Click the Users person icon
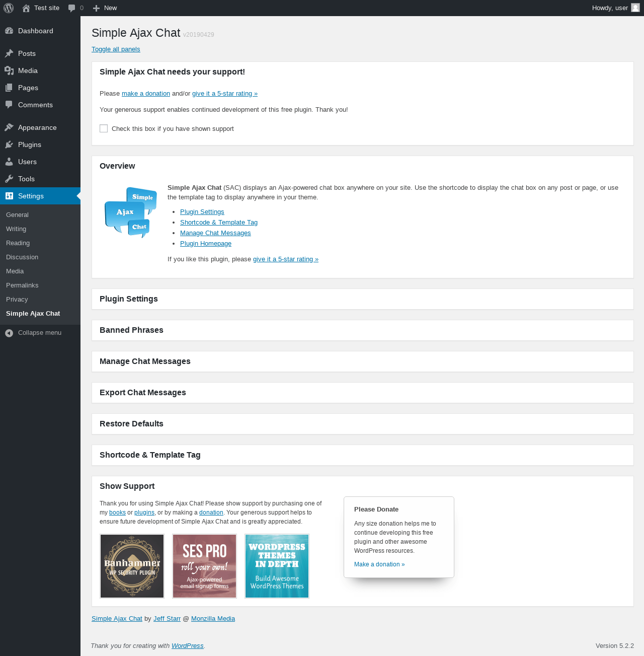The image size is (644, 656). [x=9, y=162]
